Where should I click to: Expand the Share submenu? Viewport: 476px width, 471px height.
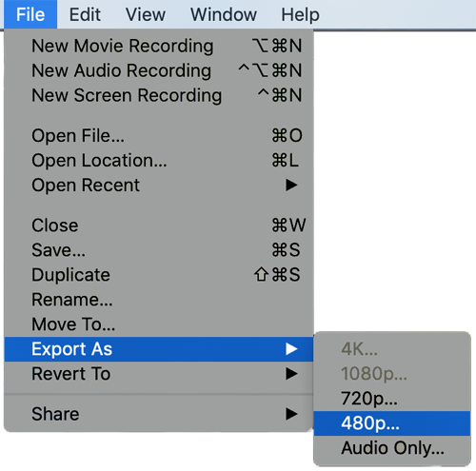(x=159, y=414)
